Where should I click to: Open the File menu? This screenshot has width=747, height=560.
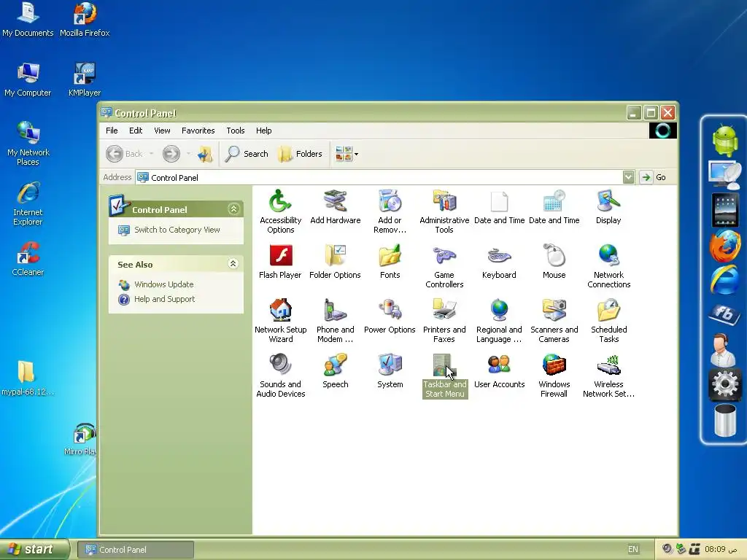pyautogui.click(x=112, y=131)
